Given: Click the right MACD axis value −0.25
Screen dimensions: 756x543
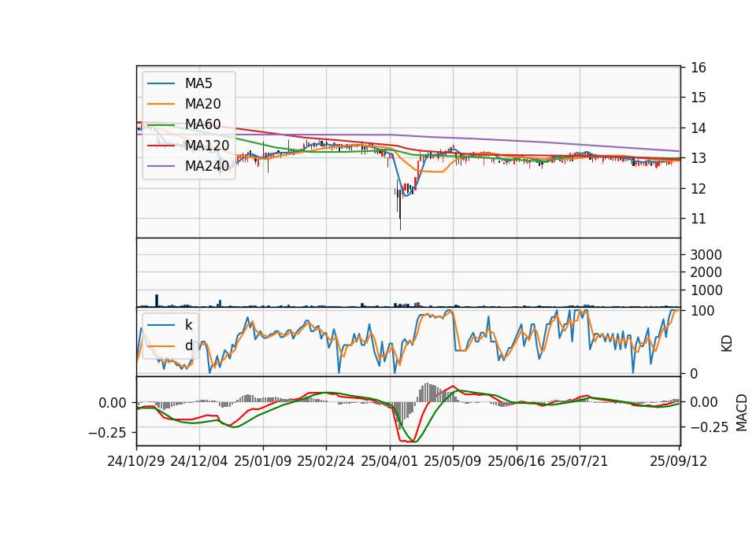Looking at the screenshot, I should tap(710, 427).
